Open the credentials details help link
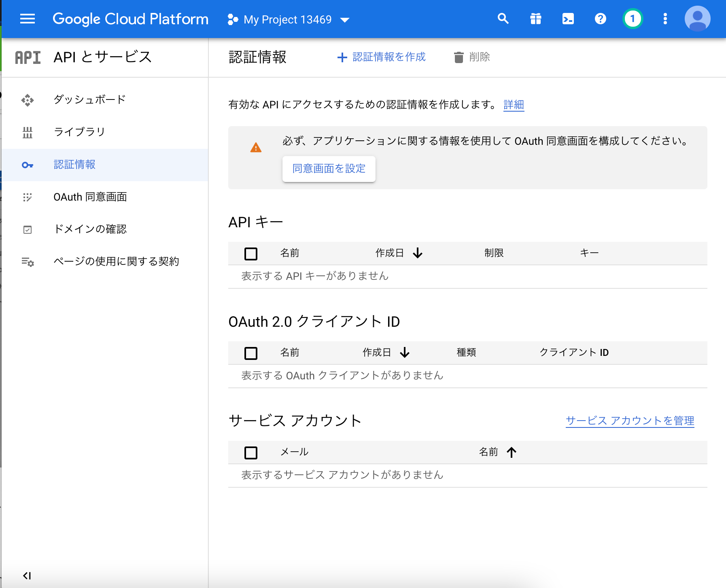 (x=513, y=104)
